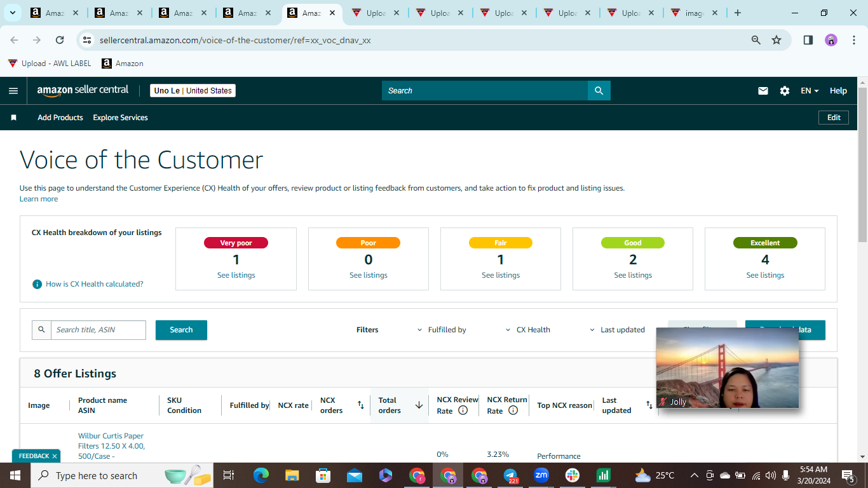Dismiss the FEEDBACK tab with its X
868x488 pixels.
coord(55,456)
